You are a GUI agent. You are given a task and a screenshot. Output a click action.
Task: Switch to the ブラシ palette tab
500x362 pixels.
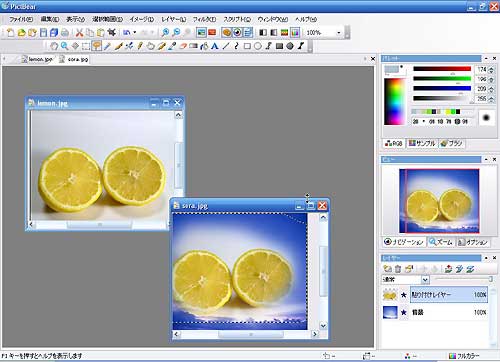[451, 143]
